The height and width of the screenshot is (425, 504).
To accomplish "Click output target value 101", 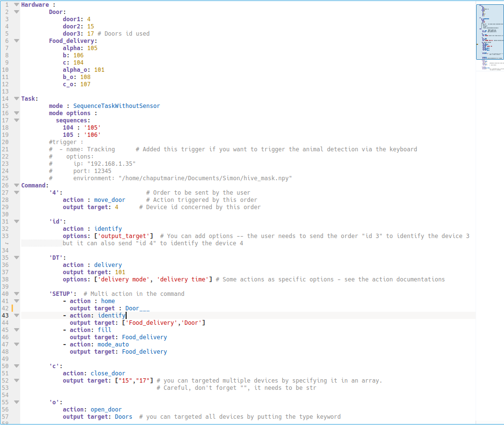I will tap(120, 272).
